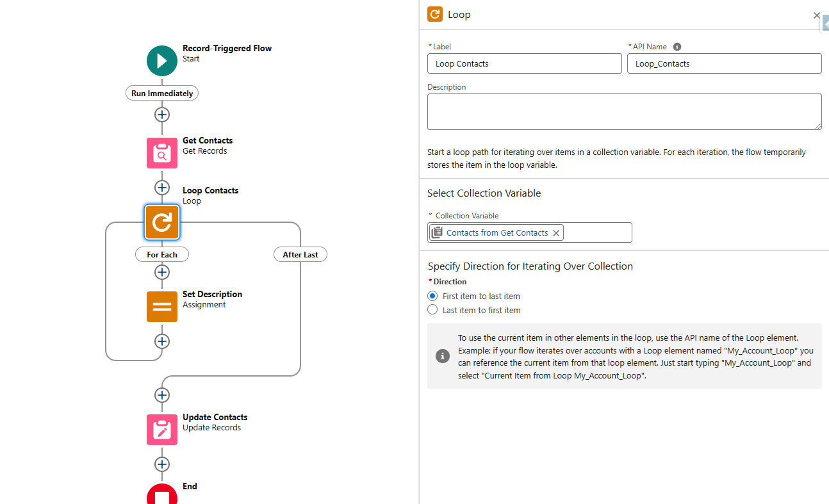Add element below Run Immediately label
The width and height of the screenshot is (829, 504).
click(162, 115)
